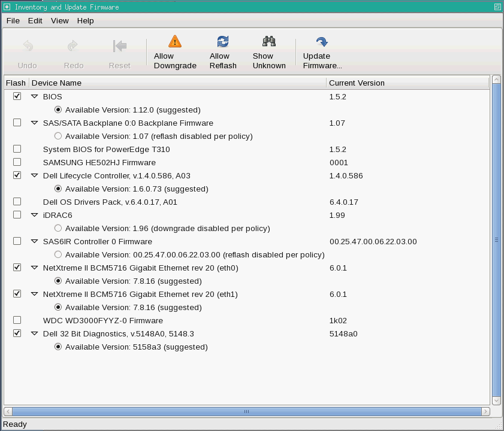504x431 pixels.
Task: Check Dell OS Drivers Pack checkbox
Action: pos(17,201)
